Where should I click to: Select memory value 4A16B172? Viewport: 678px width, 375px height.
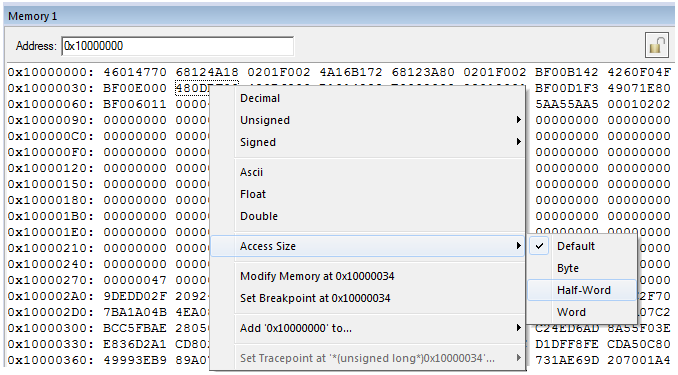tap(351, 72)
